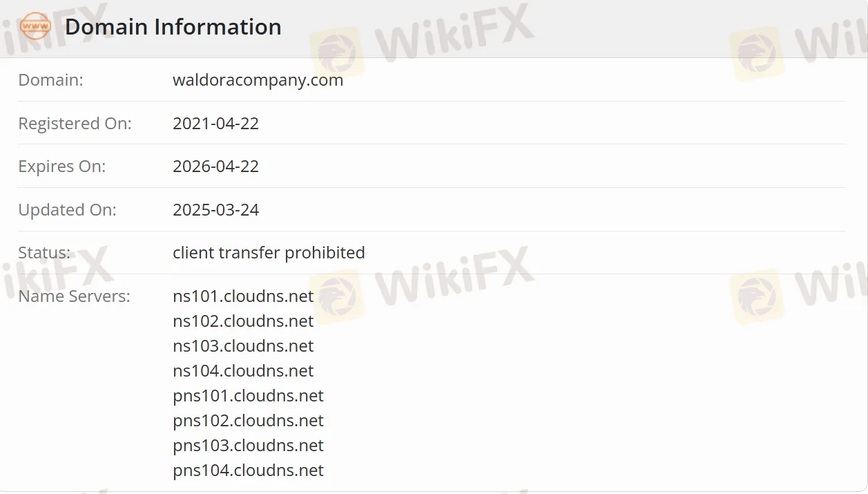Image resolution: width=868 pixels, height=494 pixels.
Task: Select the Domain Information heading
Action: coord(173,27)
